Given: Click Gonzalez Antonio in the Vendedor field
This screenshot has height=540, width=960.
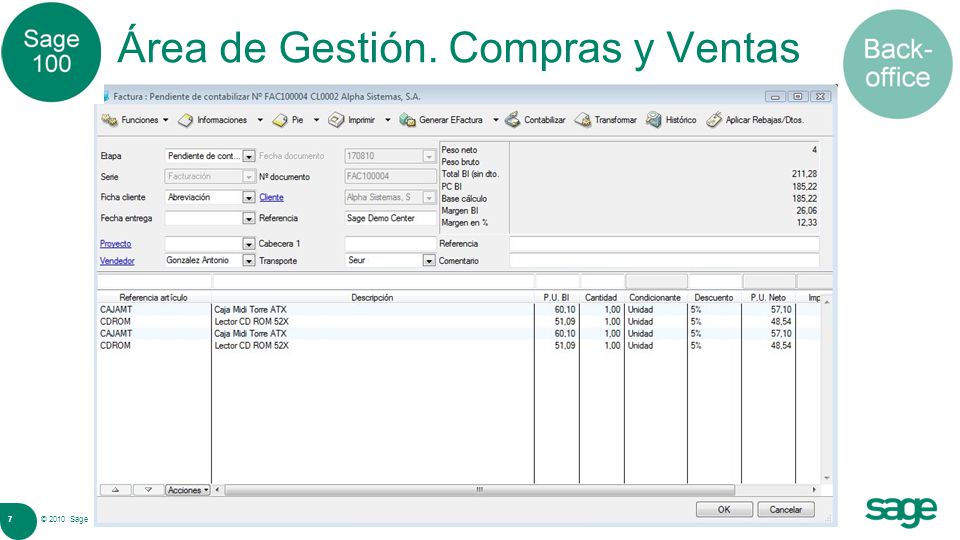Looking at the screenshot, I should [x=197, y=260].
